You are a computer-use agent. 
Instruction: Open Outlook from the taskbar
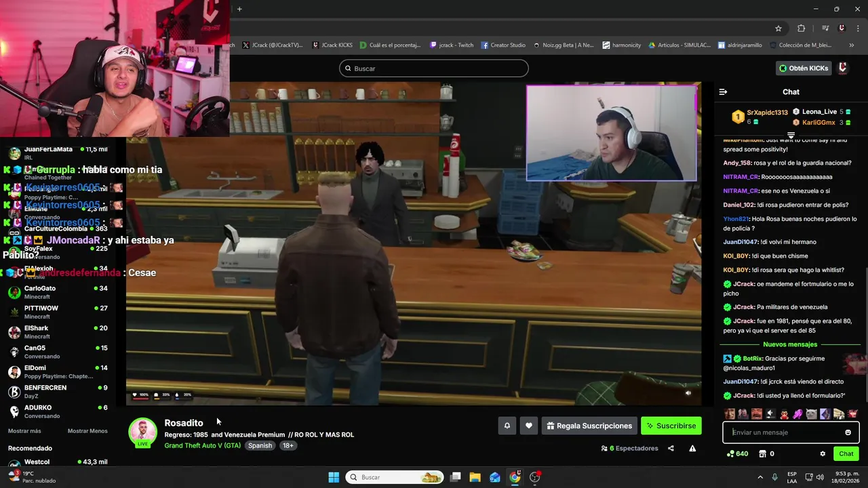point(495,477)
